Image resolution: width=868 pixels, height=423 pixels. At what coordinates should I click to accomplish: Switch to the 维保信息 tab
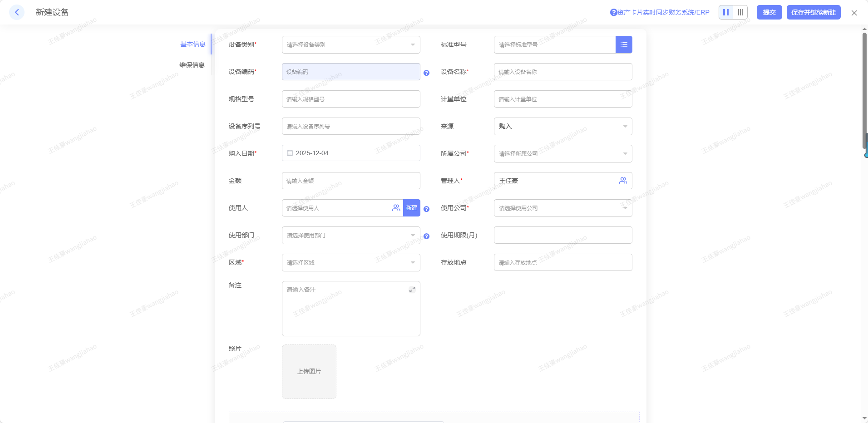pos(192,65)
